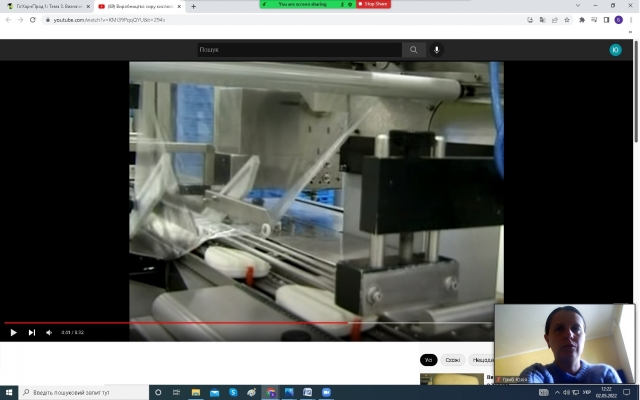The image size is (640, 400).
Task: Open the Windows Start menu
Action: 8,392
